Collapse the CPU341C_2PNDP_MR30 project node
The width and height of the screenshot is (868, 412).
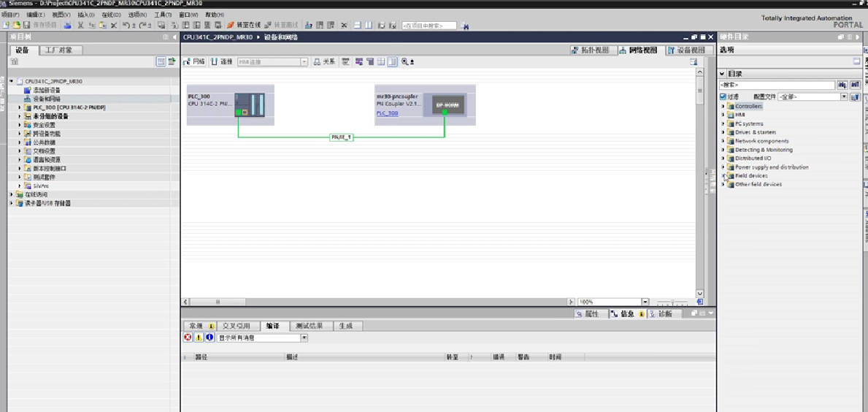point(11,81)
